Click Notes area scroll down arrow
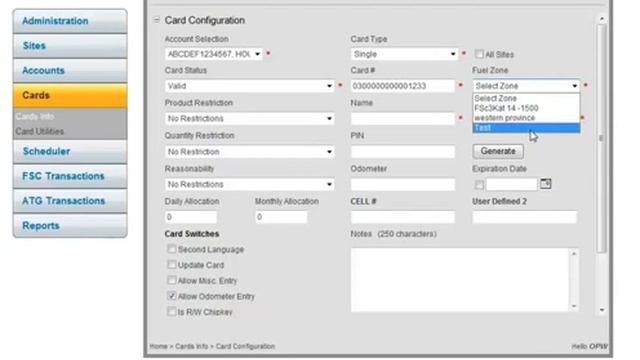The width and height of the screenshot is (640, 360). tap(574, 306)
